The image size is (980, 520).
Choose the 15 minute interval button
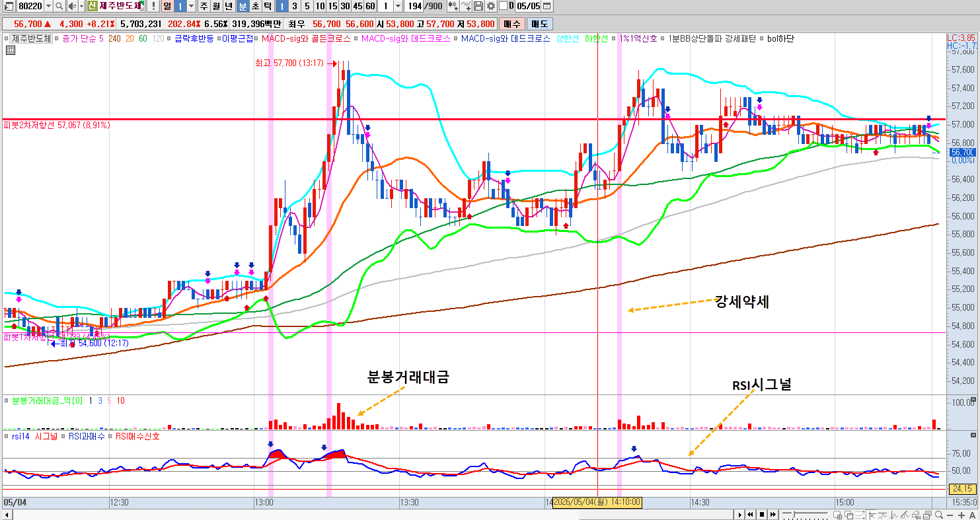click(x=332, y=6)
